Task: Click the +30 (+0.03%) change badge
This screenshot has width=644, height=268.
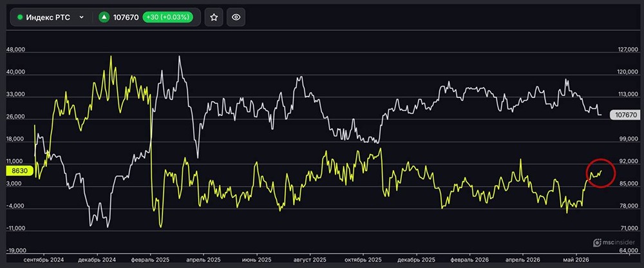Action: click(x=167, y=17)
